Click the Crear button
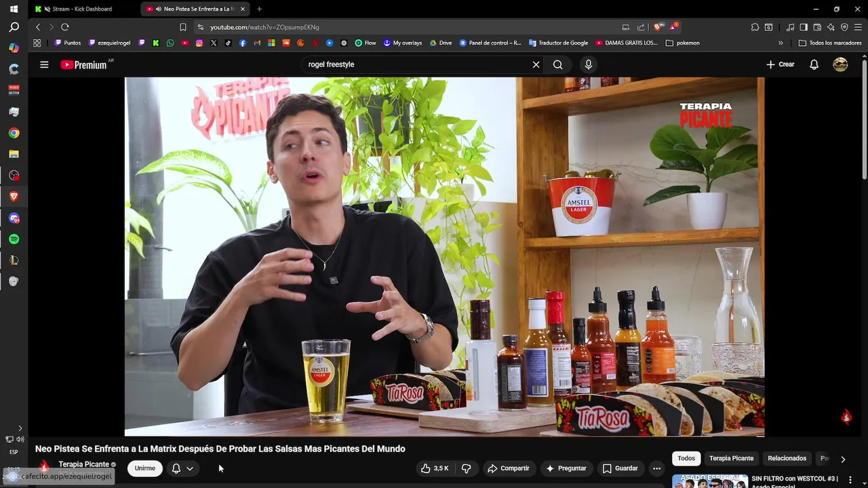Image resolution: width=868 pixels, height=488 pixels. click(x=781, y=64)
